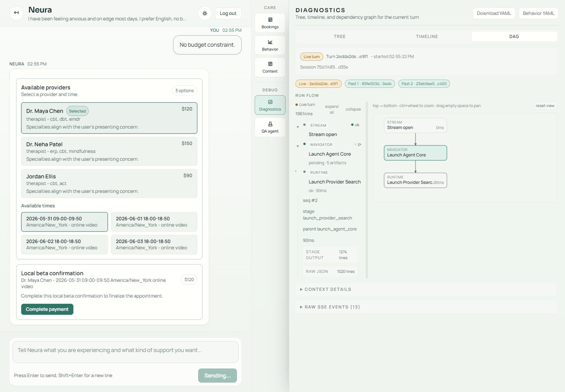Viewport: 565px width, 392px height.
Task: Open the Behavior panel
Action: (270, 45)
